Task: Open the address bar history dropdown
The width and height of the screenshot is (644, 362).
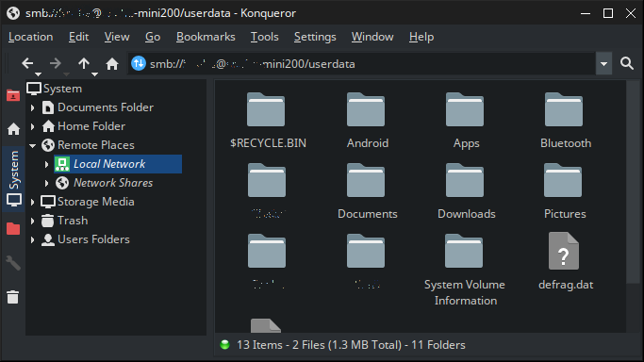Action: [x=603, y=63]
